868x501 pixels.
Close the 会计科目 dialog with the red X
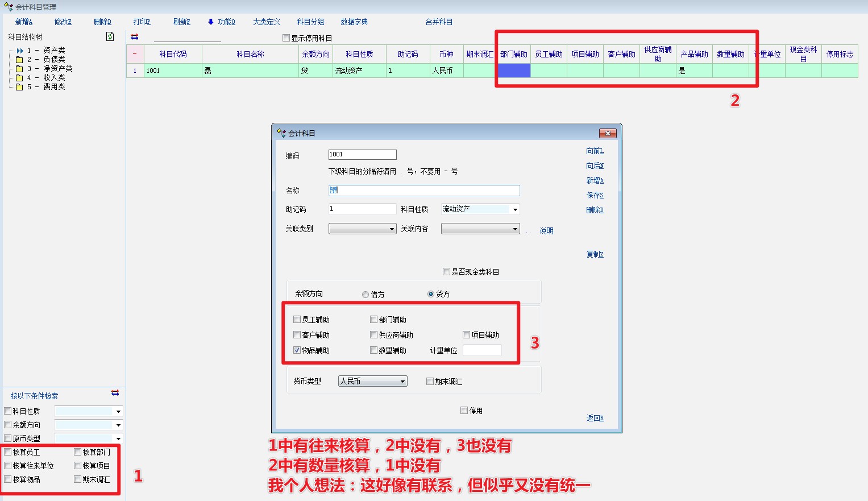point(608,133)
